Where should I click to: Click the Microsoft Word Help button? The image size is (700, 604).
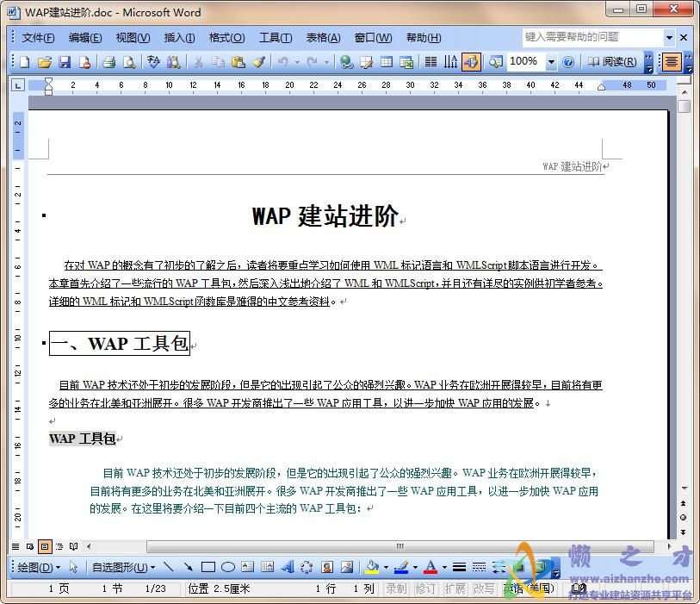pyautogui.click(x=568, y=61)
